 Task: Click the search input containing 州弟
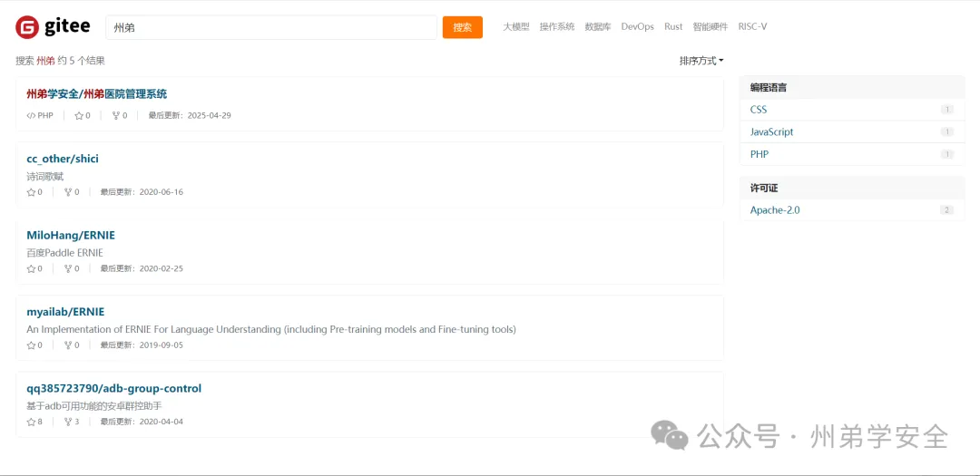click(x=271, y=27)
